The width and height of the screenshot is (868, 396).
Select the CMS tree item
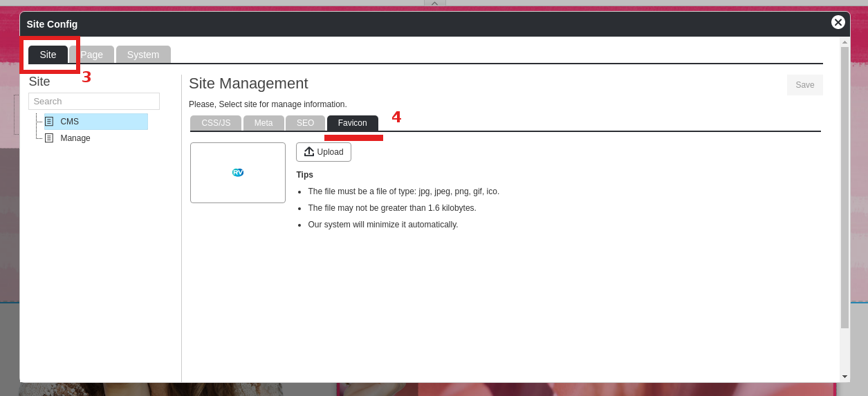(96, 122)
